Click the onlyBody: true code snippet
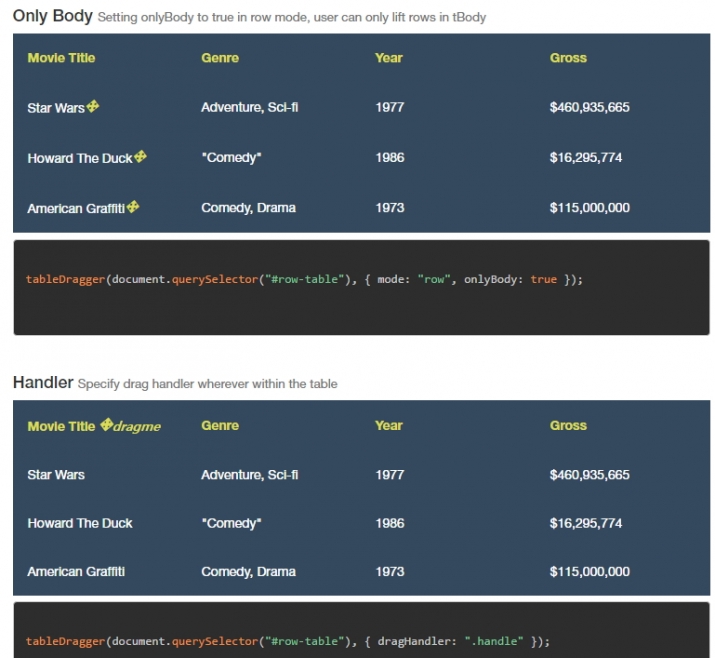Image resolution: width=715 pixels, height=658 pixels. [x=304, y=279]
